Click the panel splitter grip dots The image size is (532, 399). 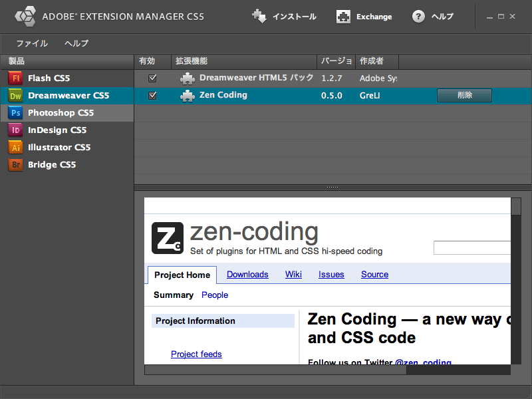tap(332, 188)
